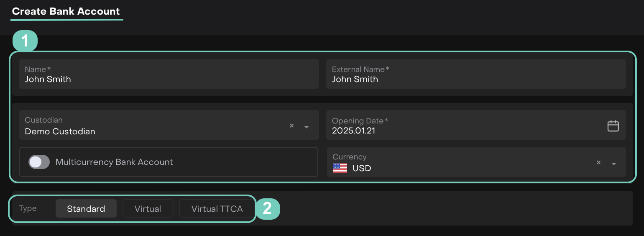Clear the selected USD currency
The width and height of the screenshot is (644, 236).
pyautogui.click(x=598, y=163)
